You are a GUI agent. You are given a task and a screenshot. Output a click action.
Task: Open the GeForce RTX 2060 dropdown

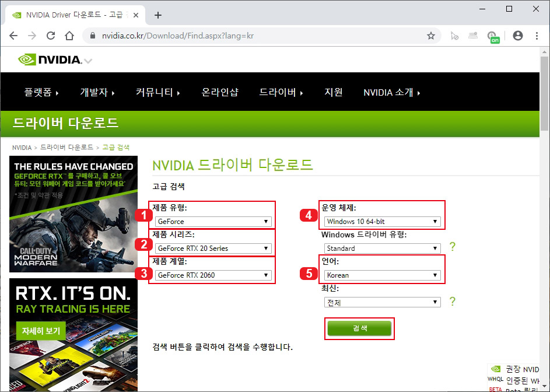tap(213, 275)
